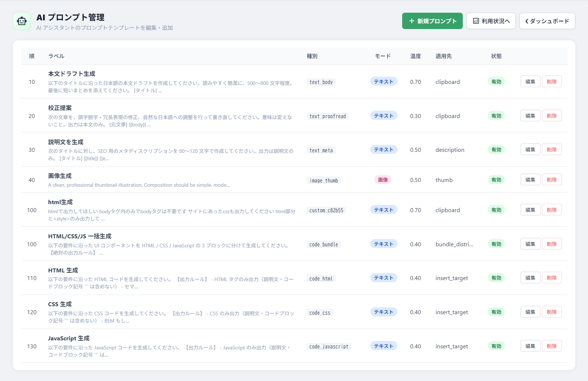Image resolution: width=588 pixels, height=381 pixels.
Task: Click the image_thumb type tag
Action: click(x=324, y=181)
